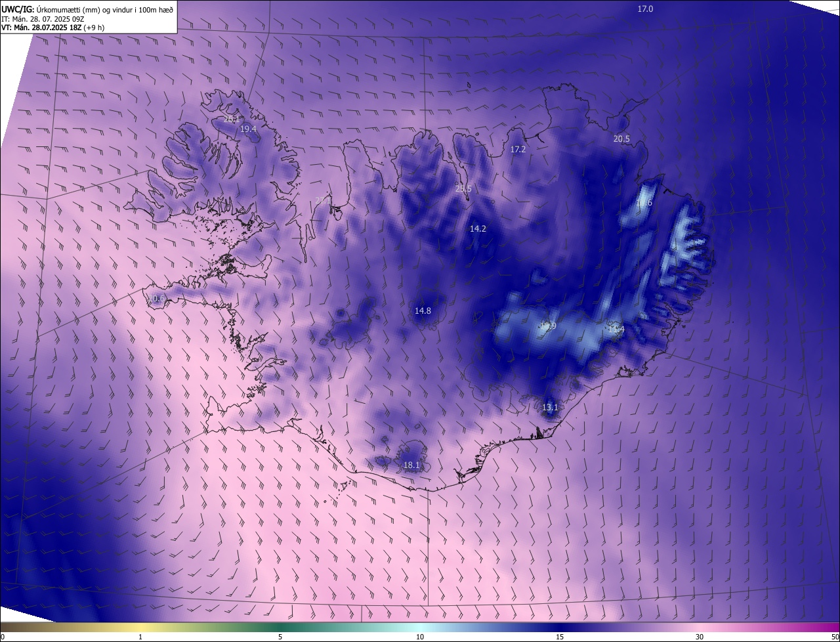
Task: Click the 17.0 value over the northeast sea
Action: point(645,9)
